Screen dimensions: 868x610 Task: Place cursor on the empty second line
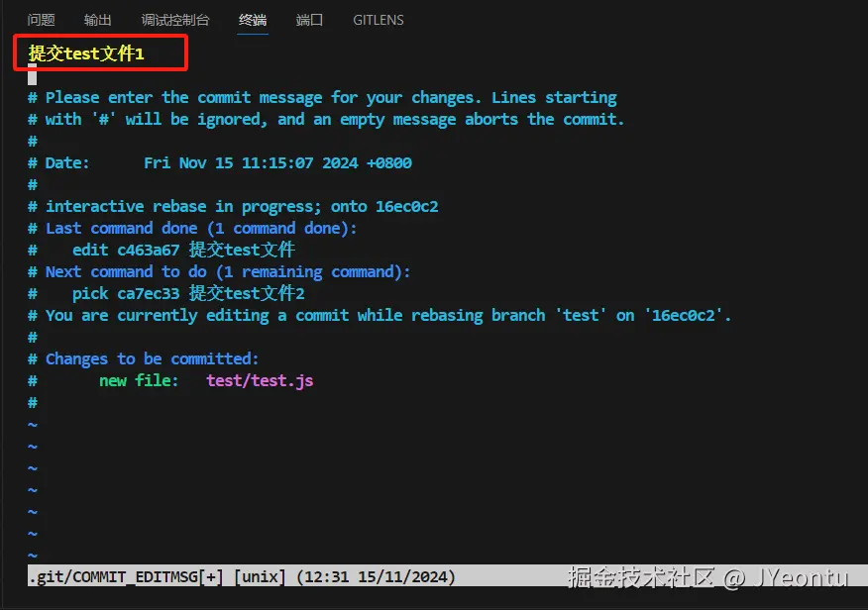32,74
